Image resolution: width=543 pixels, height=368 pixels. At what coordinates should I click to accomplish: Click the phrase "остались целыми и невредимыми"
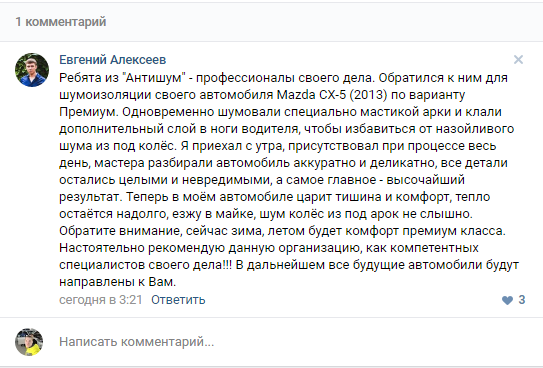click(166, 180)
